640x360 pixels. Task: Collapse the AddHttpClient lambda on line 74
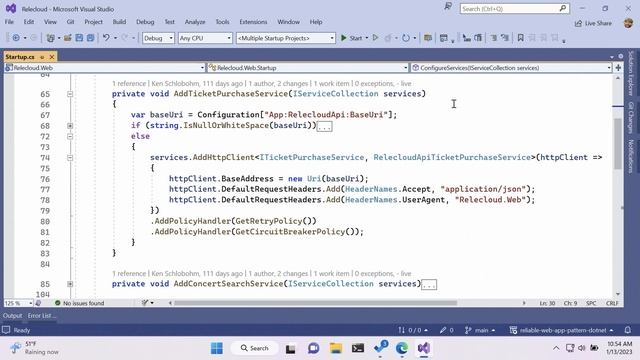[70, 158]
